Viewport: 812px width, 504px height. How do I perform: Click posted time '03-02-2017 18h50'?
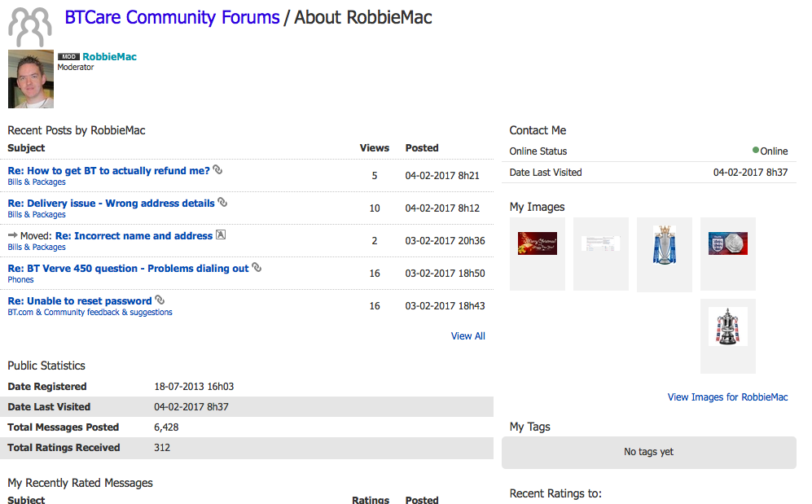pyautogui.click(x=446, y=274)
